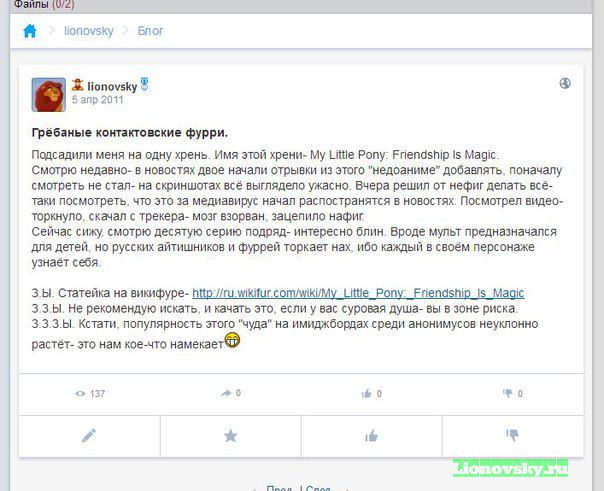Go to the home page icon
The height and width of the screenshot is (491, 604).
[x=30, y=31]
